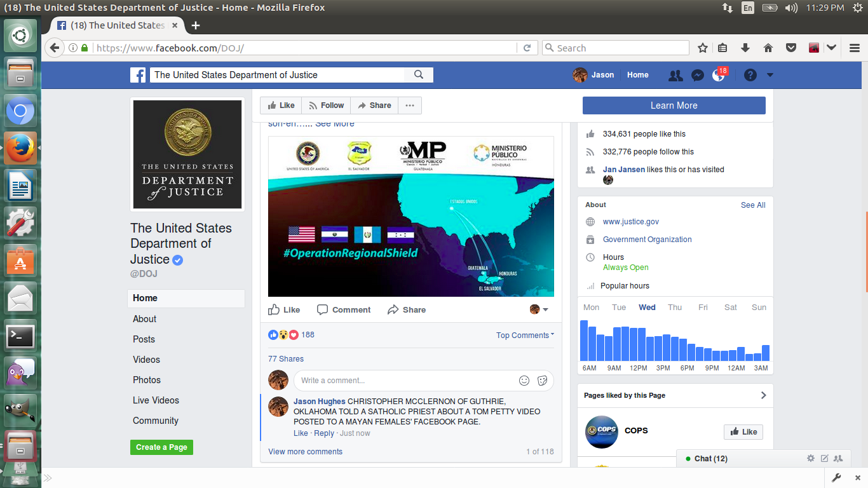Viewport: 868px width, 488px height.
Task: Open Terminal from Ubuntu dock
Action: click(20, 337)
